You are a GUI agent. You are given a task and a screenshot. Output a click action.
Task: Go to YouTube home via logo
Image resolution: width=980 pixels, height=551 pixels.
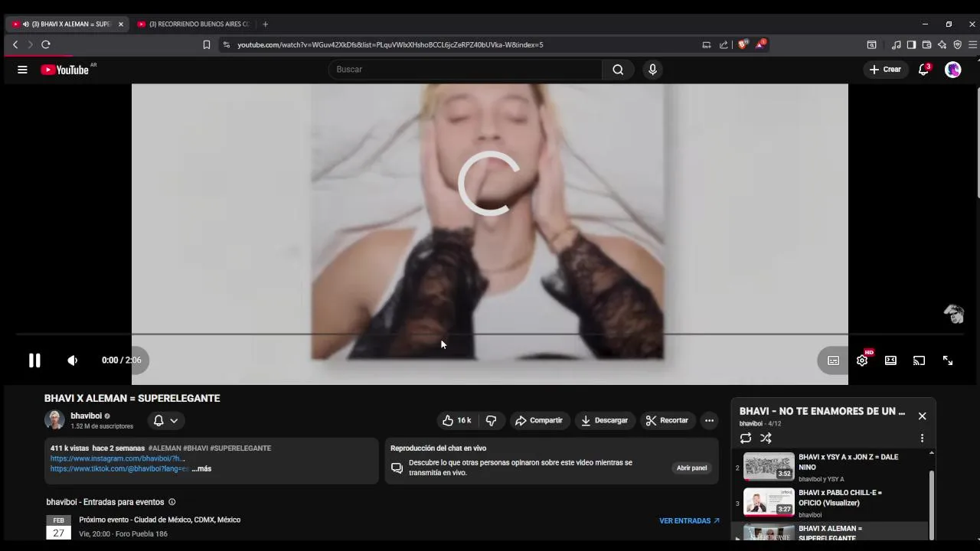pyautogui.click(x=65, y=70)
